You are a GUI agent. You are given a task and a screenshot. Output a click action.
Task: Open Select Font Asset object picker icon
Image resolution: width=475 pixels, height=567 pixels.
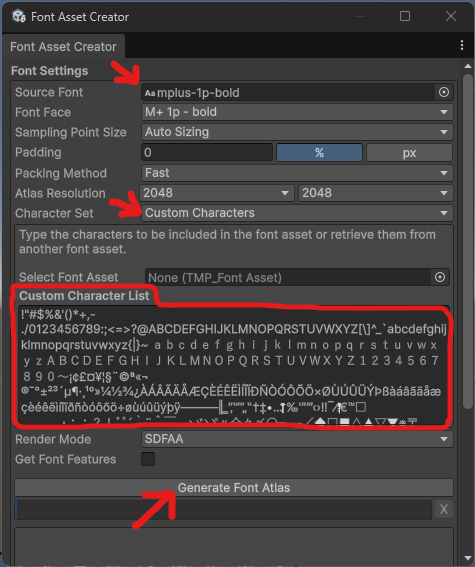click(x=440, y=277)
